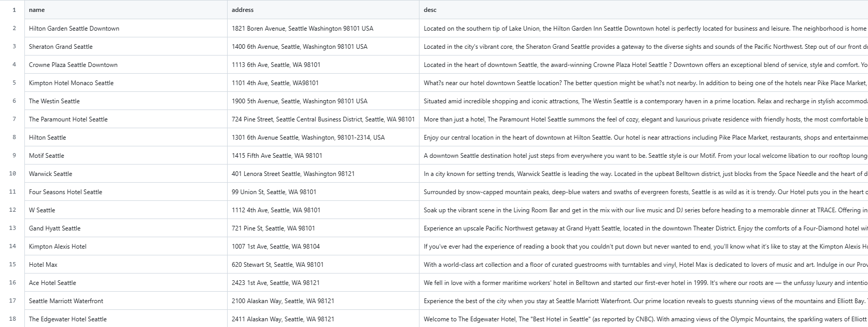Select Four Seasons Hotel Seattle cell
Viewport: 868px width, 327px height.
tap(126, 192)
